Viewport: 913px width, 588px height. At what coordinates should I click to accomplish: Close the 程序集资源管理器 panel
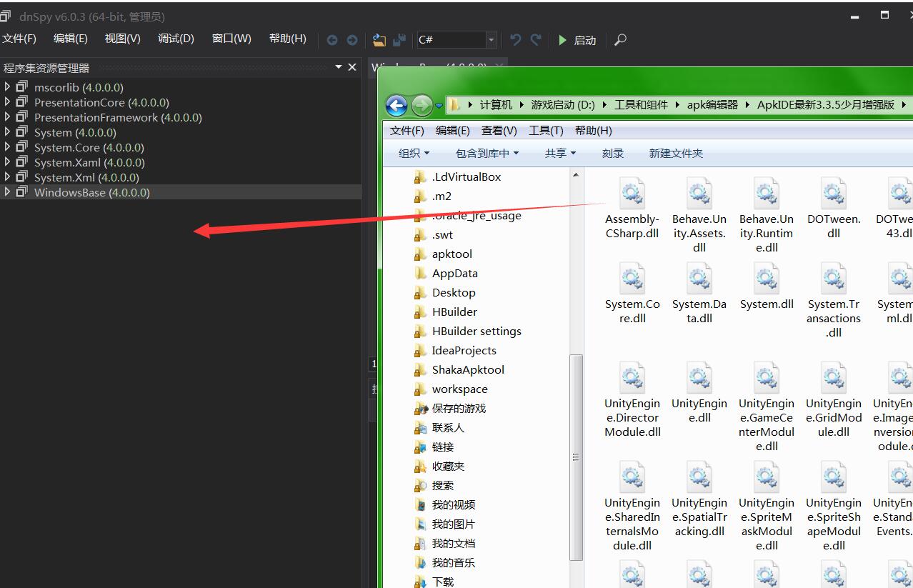pos(351,67)
